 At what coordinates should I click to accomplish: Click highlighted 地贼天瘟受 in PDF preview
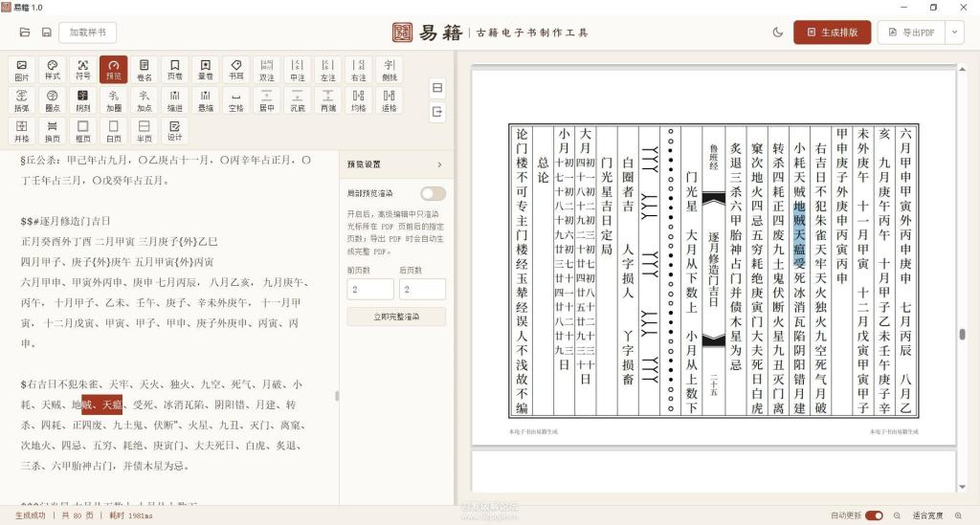pos(799,234)
